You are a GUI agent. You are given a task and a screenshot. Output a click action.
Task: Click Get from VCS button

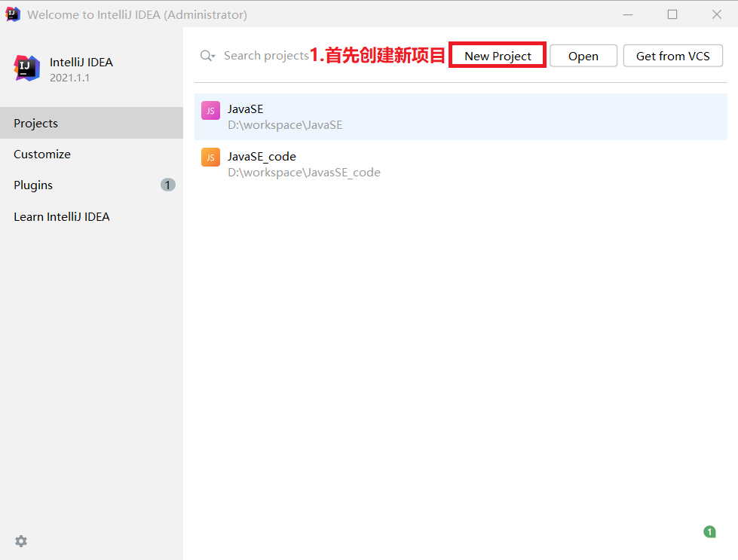(672, 56)
